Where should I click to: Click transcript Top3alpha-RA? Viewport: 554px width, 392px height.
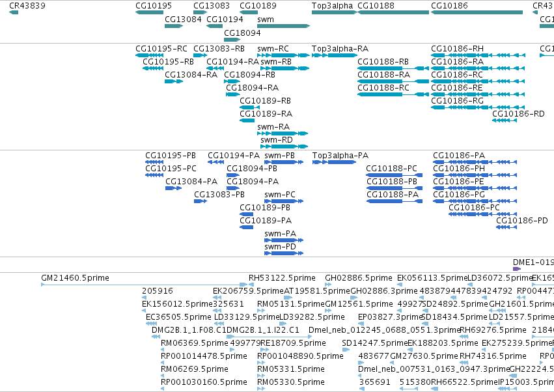pyautogui.click(x=334, y=55)
